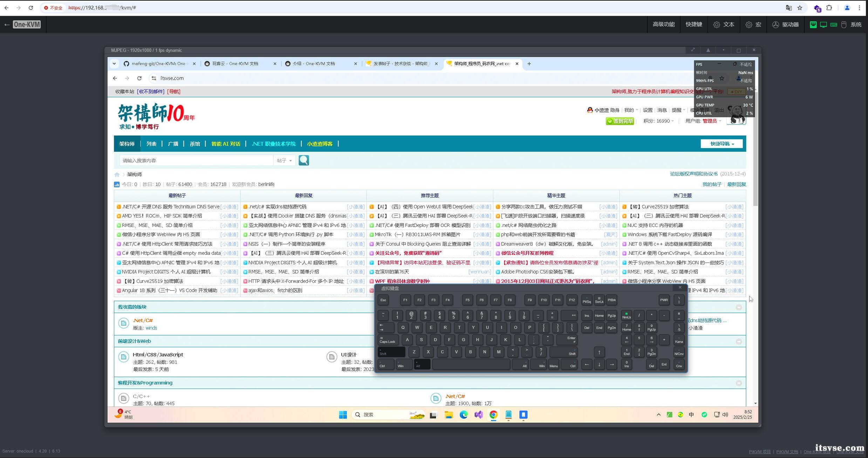Open the 智能 AI 对话 nav link
The width and height of the screenshot is (868, 458).
coord(226,144)
